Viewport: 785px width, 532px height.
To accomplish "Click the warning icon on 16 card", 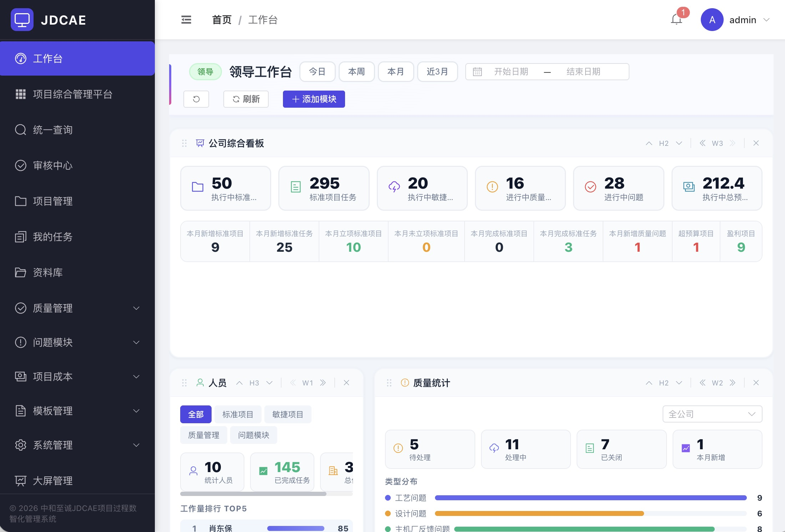I will (x=492, y=186).
